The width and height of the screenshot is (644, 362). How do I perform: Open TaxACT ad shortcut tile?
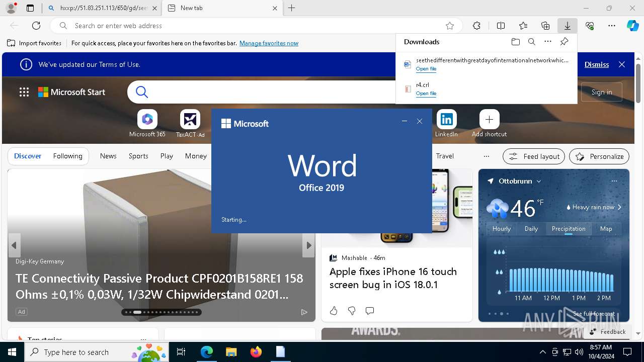click(190, 124)
